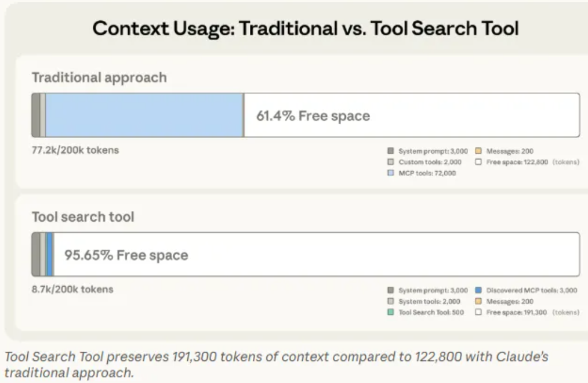The image size is (588, 383).
Task: Click the Traditional approach heading
Action: tap(99, 78)
